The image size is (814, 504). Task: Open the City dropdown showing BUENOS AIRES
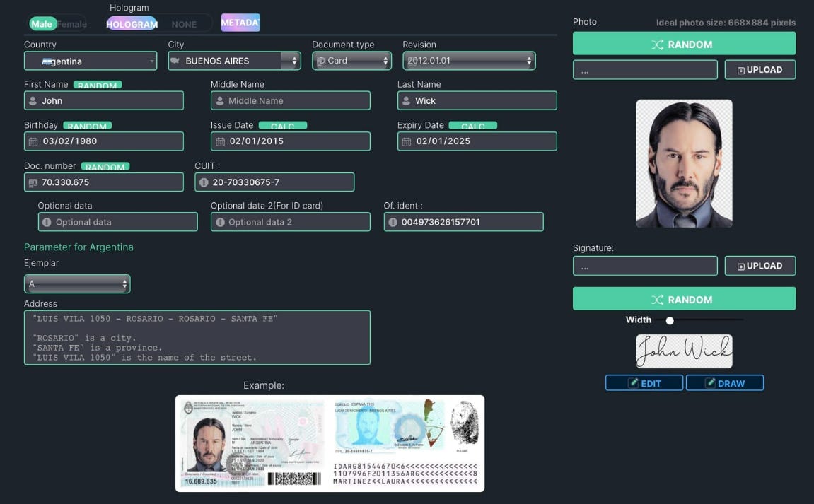pyautogui.click(x=234, y=61)
